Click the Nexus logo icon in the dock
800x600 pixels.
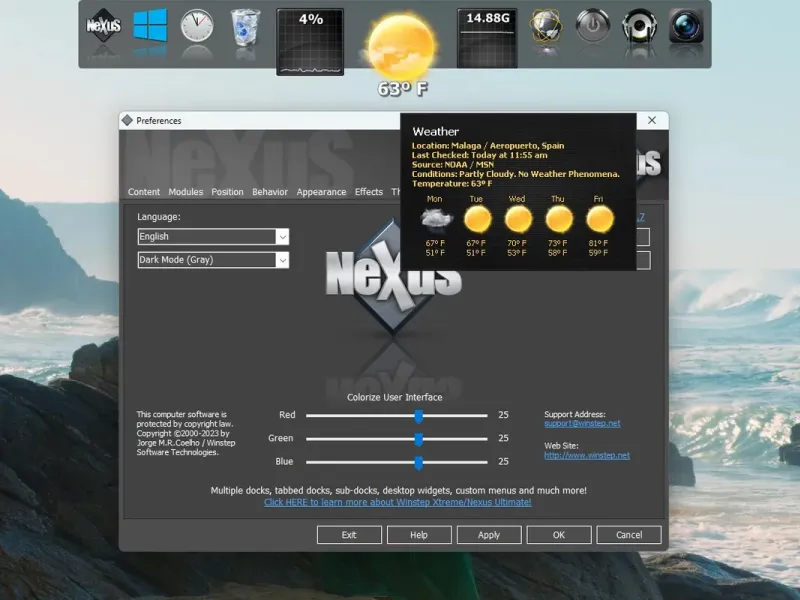[104, 26]
